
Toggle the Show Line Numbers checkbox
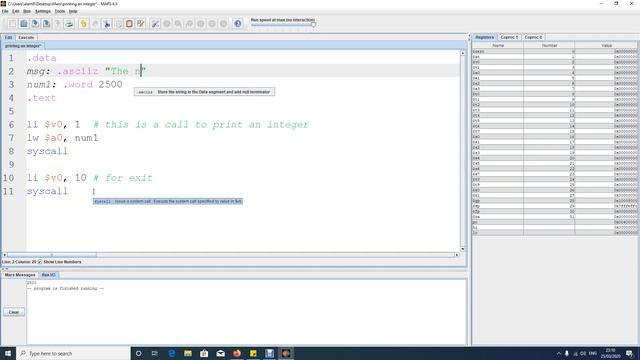pyautogui.click(x=40, y=262)
